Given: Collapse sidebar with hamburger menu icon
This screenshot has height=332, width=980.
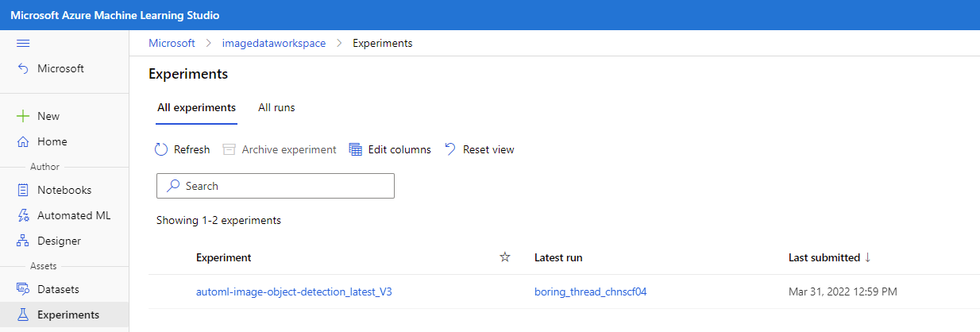Looking at the screenshot, I should (x=23, y=43).
